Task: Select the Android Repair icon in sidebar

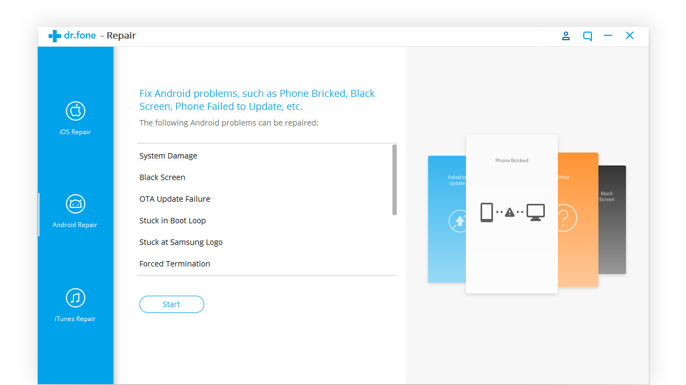Action: [75, 204]
